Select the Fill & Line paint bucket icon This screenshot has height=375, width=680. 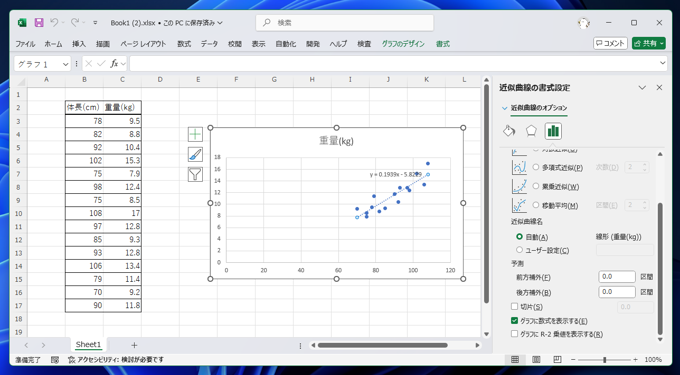tap(509, 130)
